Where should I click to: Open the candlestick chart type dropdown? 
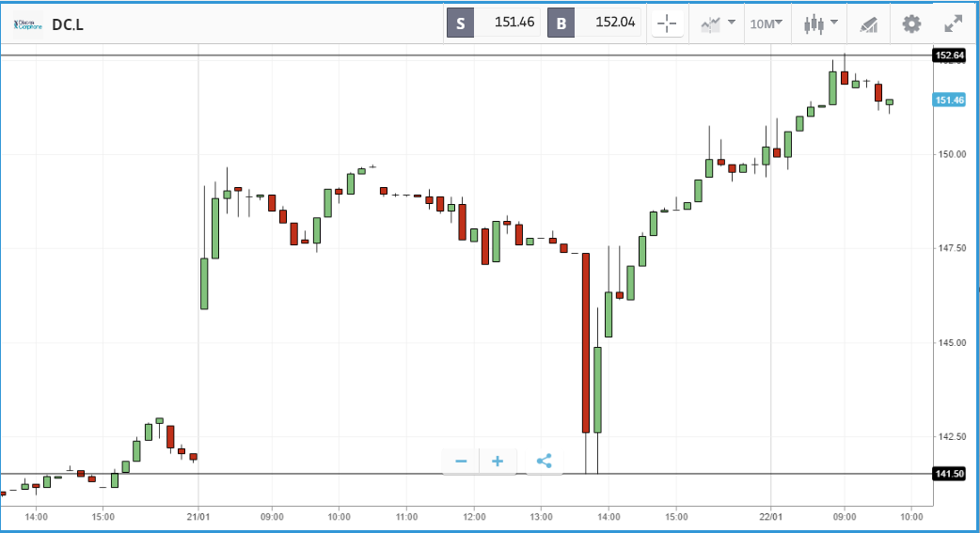click(820, 24)
